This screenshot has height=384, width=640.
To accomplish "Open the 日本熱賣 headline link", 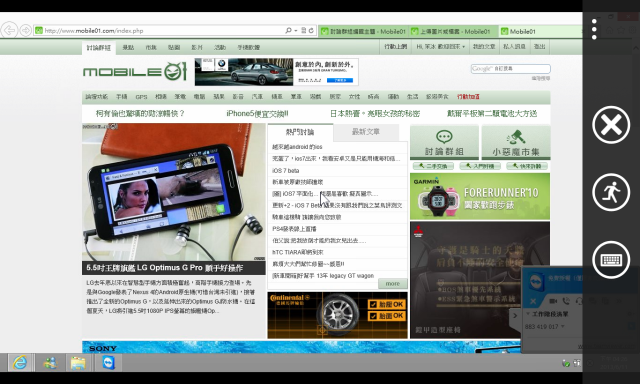I will coord(374,113).
